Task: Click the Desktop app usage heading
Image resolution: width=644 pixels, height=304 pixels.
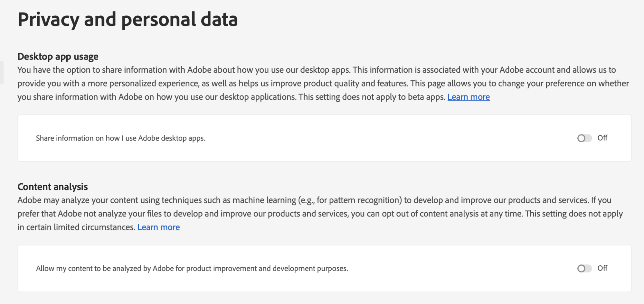Action: (x=58, y=57)
